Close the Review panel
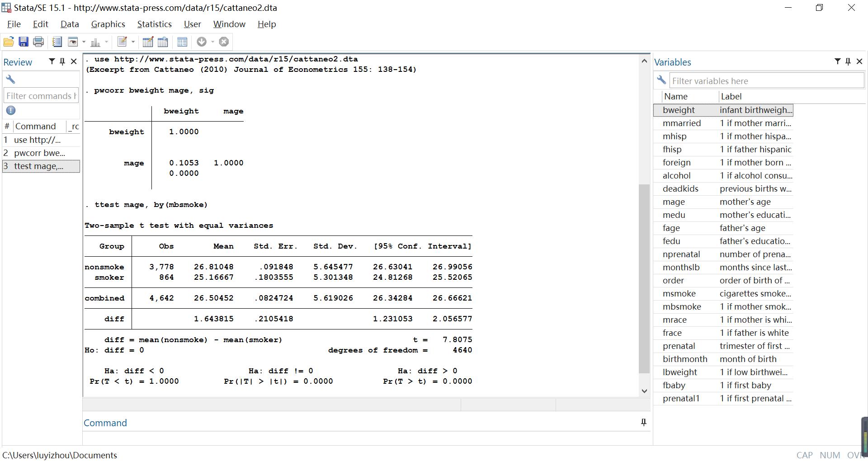Viewport: 868px width, 461px height. tap(74, 61)
